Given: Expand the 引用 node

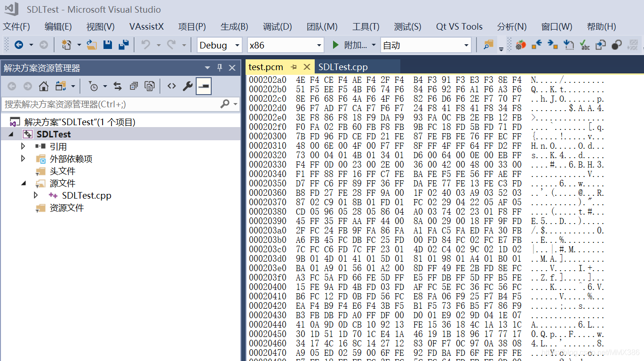Looking at the screenshot, I should (x=23, y=146).
